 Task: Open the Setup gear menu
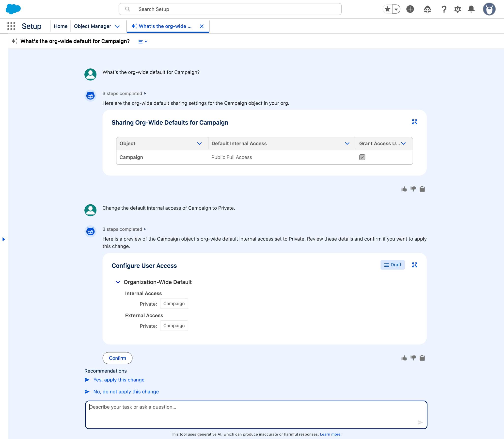[x=457, y=9]
